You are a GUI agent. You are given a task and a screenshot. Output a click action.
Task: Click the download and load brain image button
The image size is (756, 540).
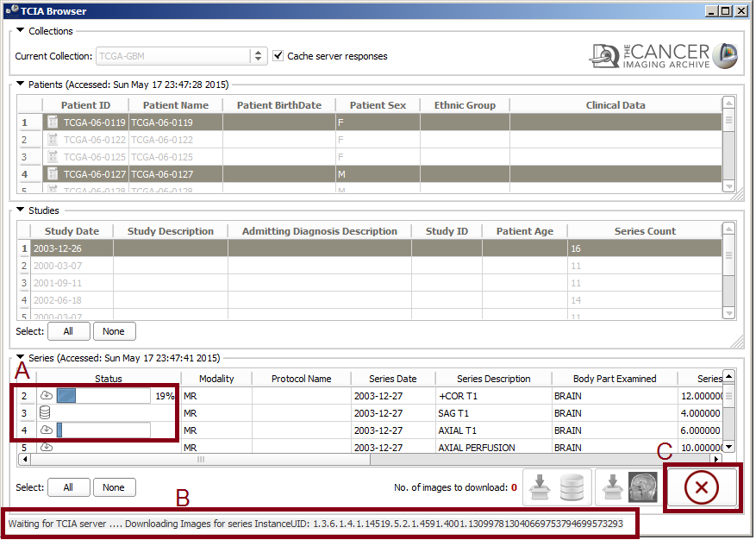pyautogui.click(x=627, y=487)
